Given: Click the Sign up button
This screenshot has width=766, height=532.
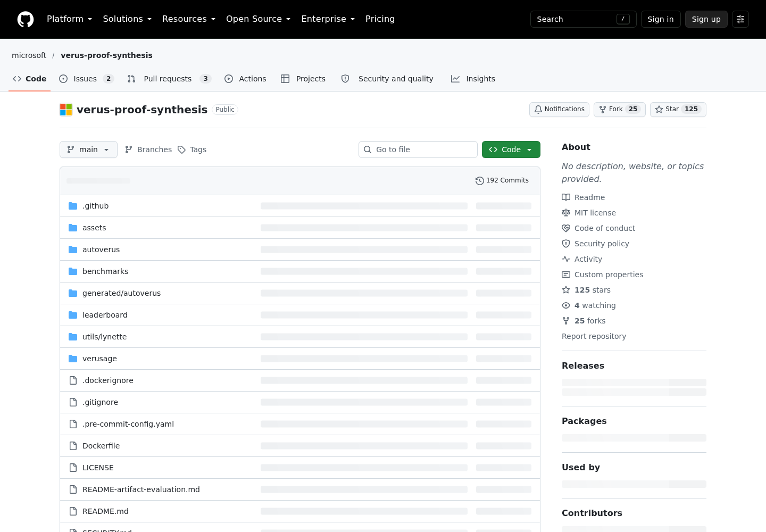Looking at the screenshot, I should coord(706,19).
